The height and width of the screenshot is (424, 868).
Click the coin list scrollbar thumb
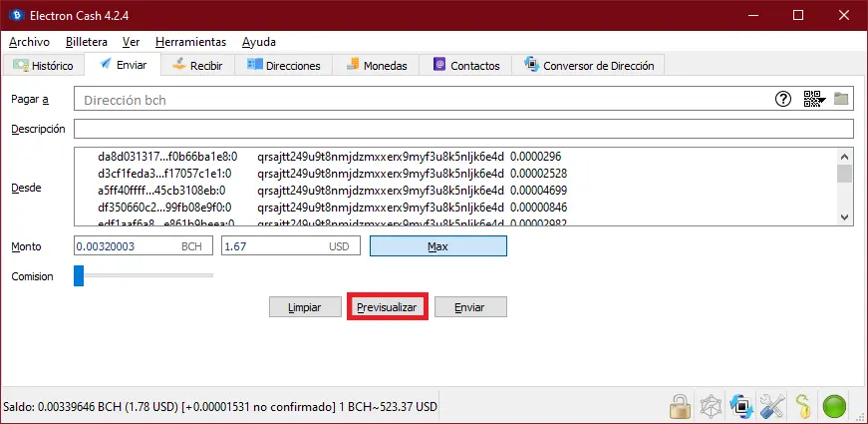[844, 174]
